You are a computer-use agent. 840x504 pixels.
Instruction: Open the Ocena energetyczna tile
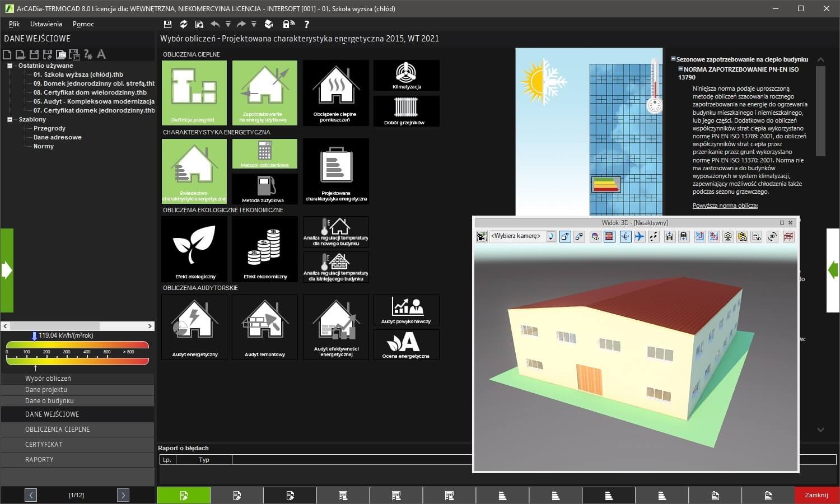(407, 344)
